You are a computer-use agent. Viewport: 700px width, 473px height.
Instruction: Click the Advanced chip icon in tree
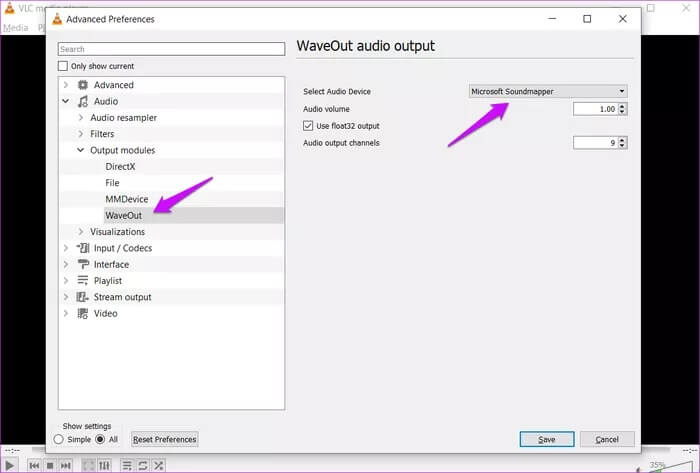(83, 85)
